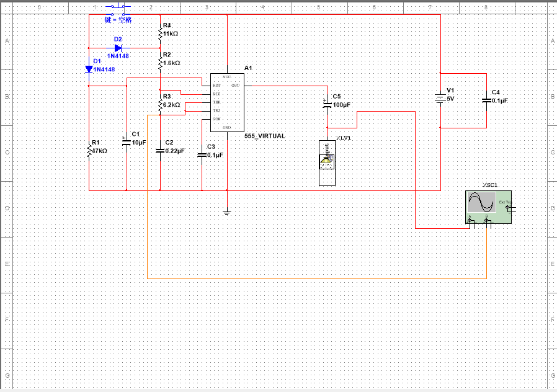Click the 6.2kΩ value label

coord(172,105)
